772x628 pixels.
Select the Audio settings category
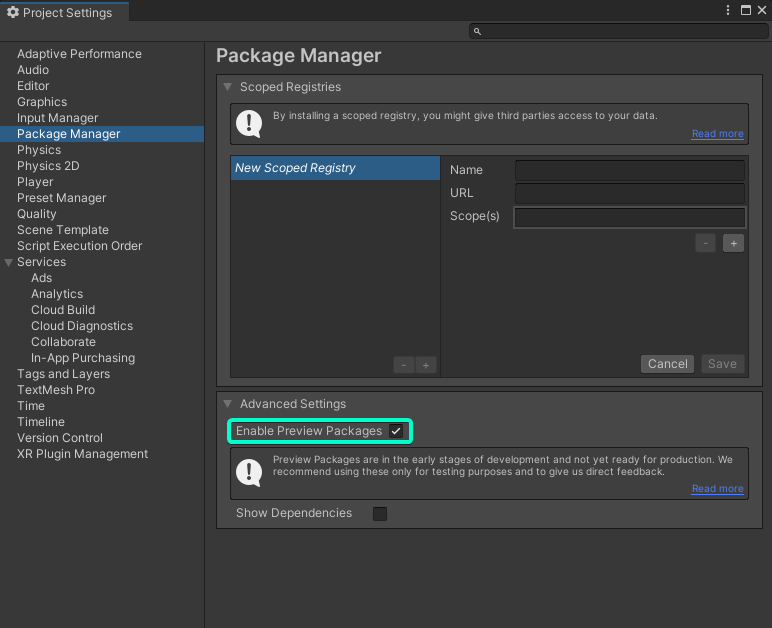33,70
